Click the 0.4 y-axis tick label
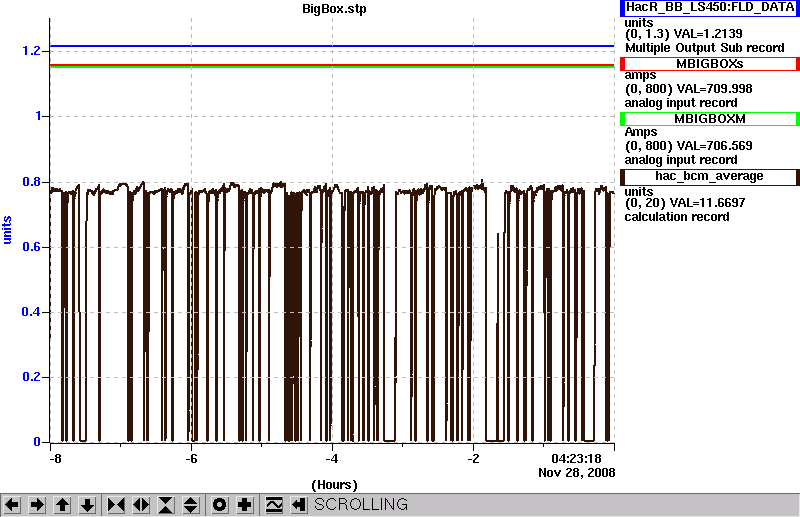Screen dimensions: 800x517 click(x=31, y=312)
